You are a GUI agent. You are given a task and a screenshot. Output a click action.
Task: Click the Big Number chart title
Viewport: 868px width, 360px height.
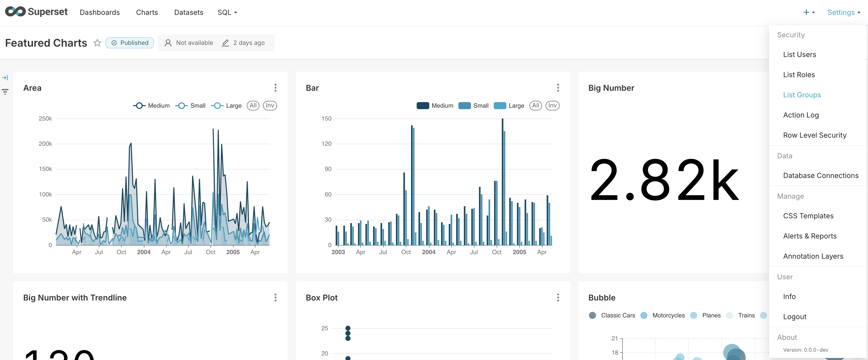611,88
